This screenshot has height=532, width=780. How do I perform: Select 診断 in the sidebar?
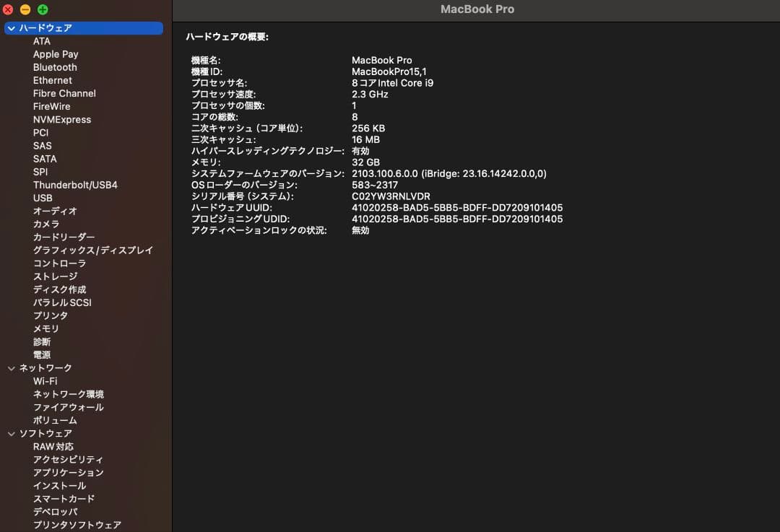pyautogui.click(x=42, y=342)
